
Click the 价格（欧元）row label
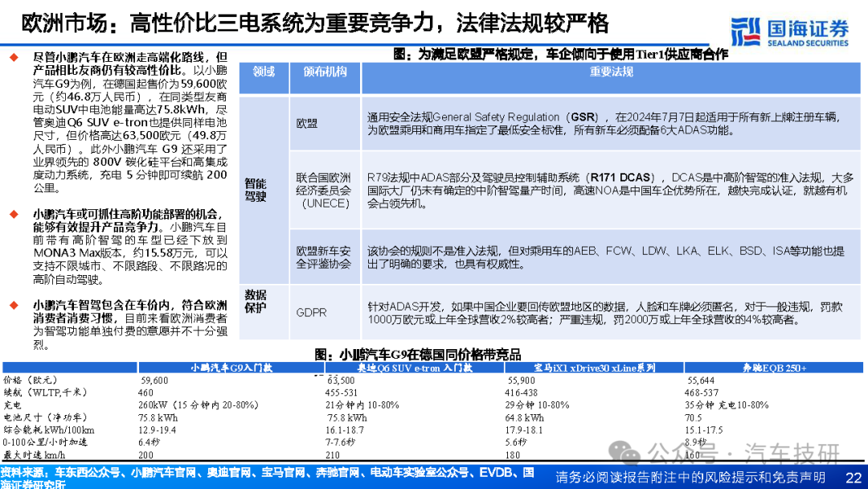31,380
